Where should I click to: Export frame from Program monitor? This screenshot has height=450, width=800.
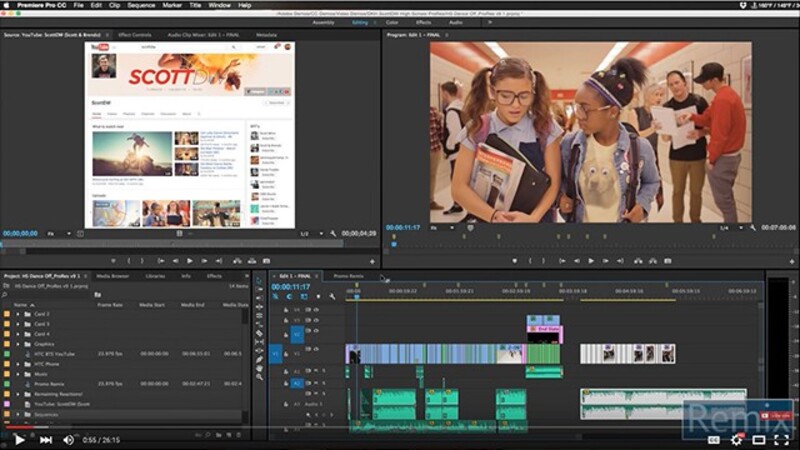coord(667,261)
